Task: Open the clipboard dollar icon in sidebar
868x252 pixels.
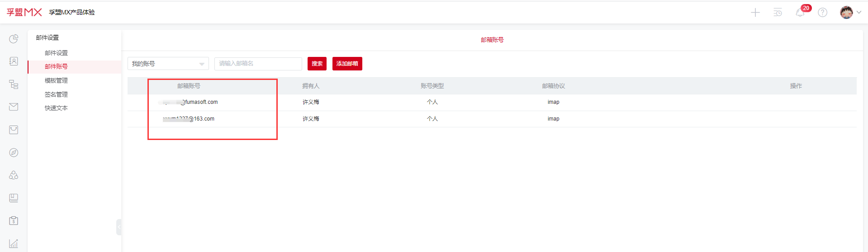Action: [14, 220]
